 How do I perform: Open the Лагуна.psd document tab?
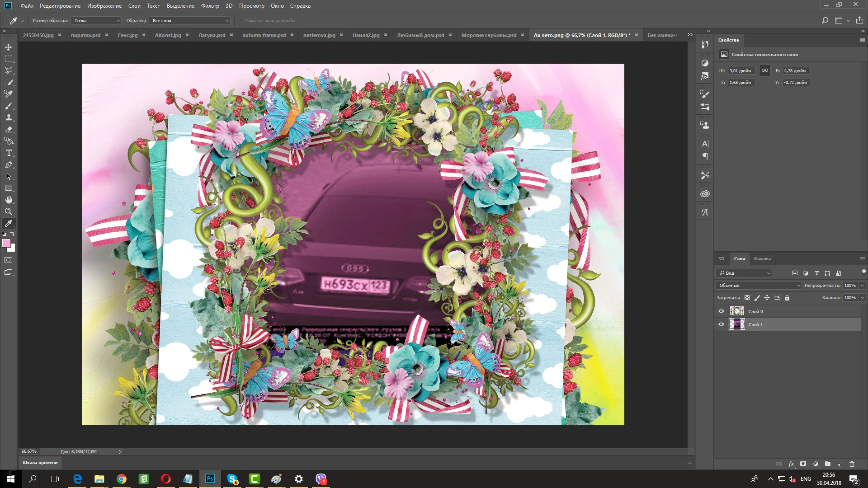coord(212,35)
